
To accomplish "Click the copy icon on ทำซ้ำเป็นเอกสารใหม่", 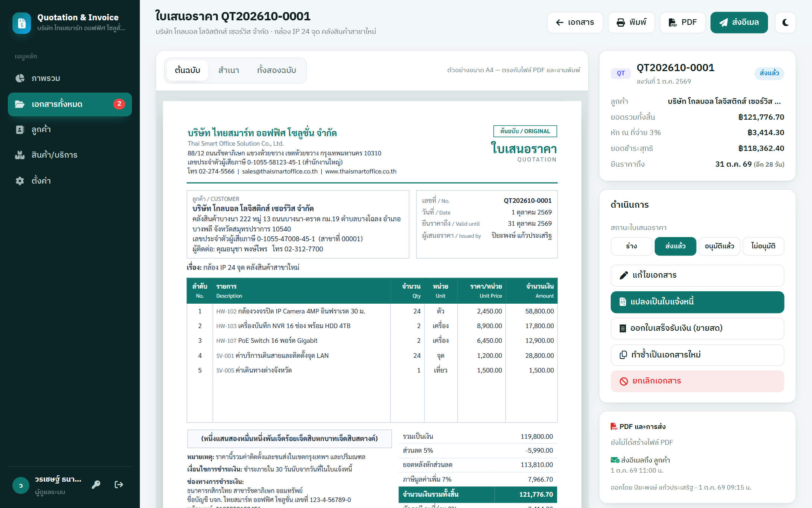I will [x=623, y=355].
